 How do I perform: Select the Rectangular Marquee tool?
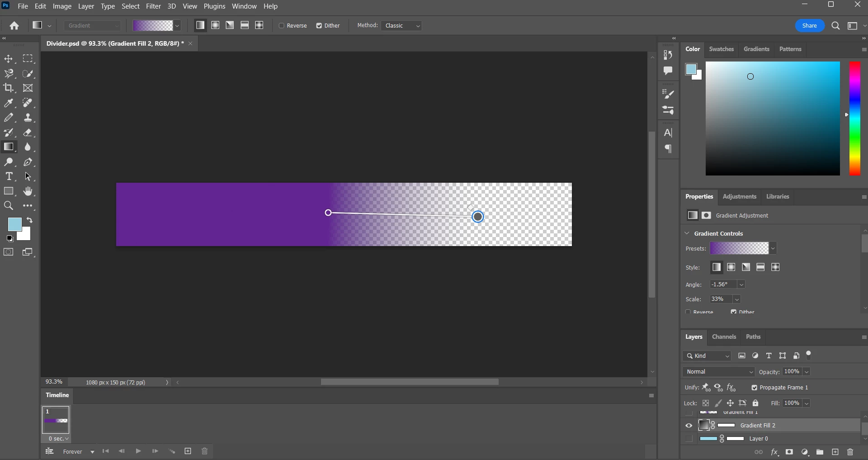click(28, 59)
